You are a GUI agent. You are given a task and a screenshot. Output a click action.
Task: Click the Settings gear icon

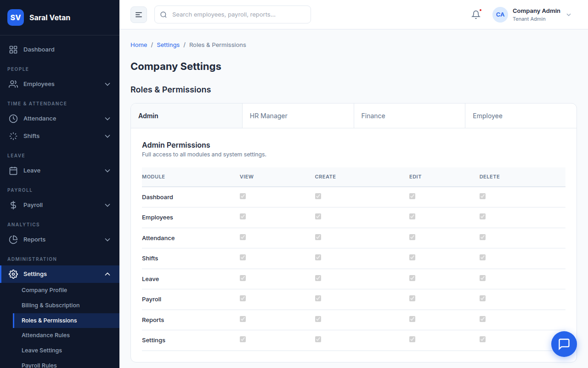[13, 274]
